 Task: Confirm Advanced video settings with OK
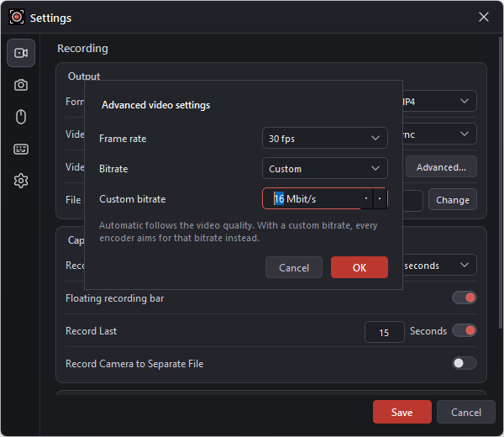coord(360,267)
